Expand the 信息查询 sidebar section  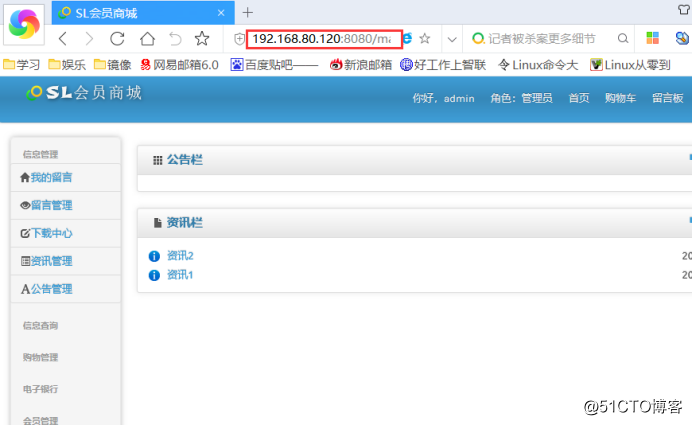point(41,326)
